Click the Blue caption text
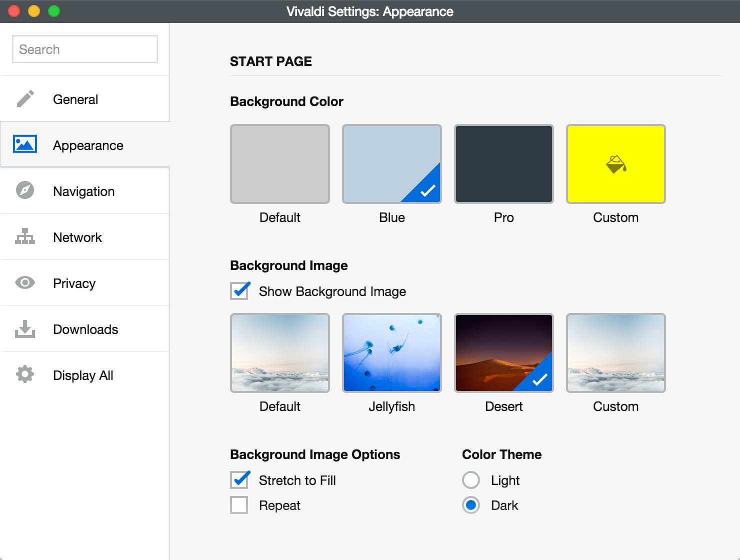 [392, 217]
